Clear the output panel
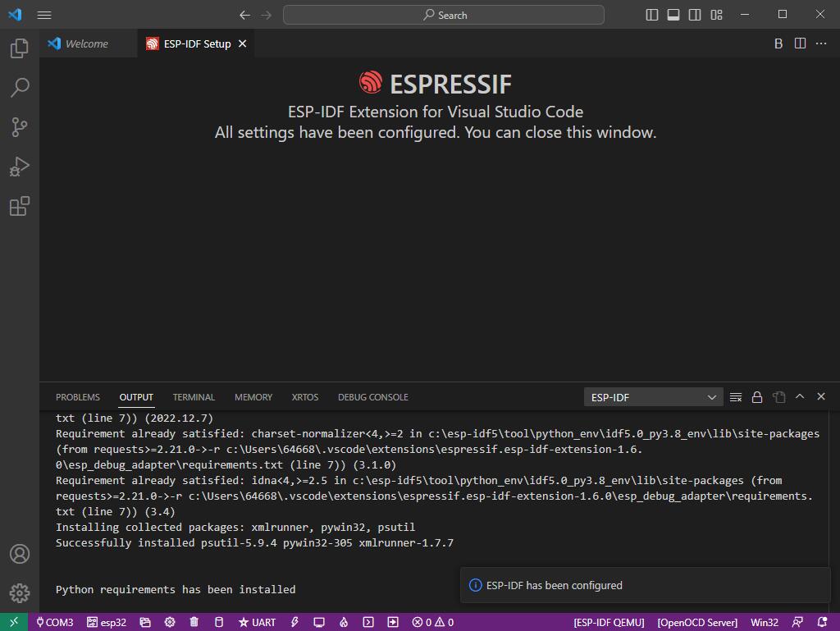 coord(736,397)
